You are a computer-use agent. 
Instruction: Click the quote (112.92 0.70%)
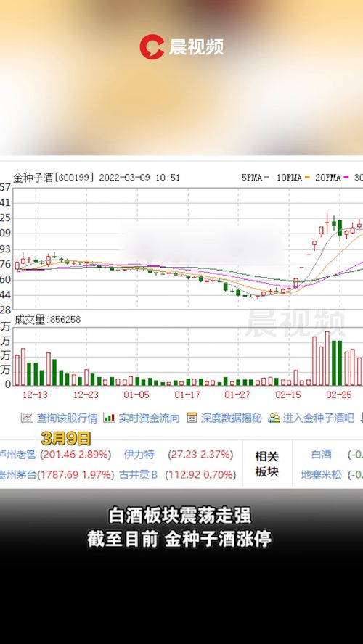tap(200, 475)
